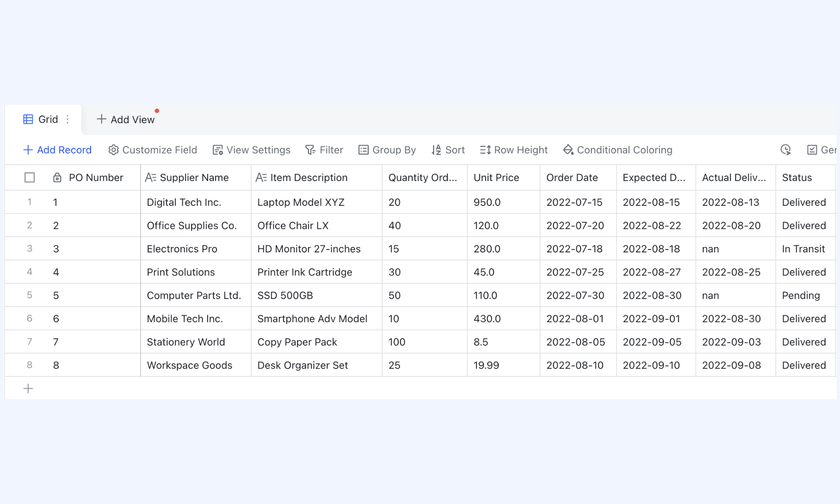Click the checklist icon at toolbar right edge
The height and width of the screenshot is (504, 840).
click(x=812, y=150)
